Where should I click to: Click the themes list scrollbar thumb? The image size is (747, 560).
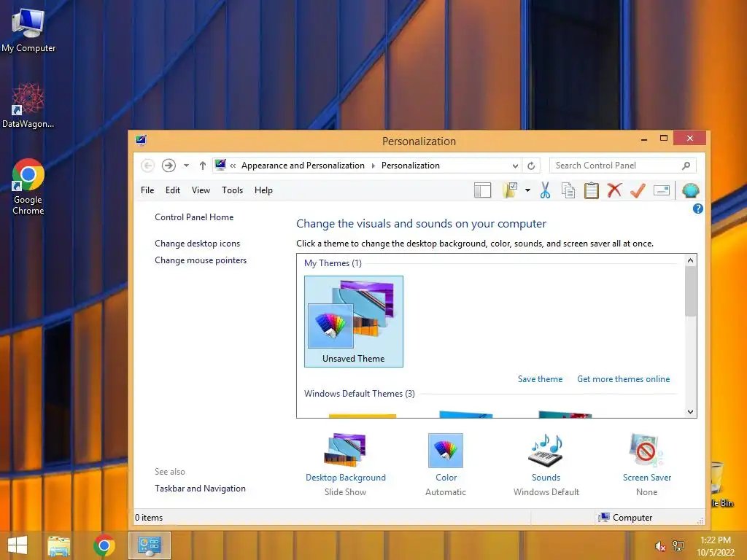tap(690, 292)
